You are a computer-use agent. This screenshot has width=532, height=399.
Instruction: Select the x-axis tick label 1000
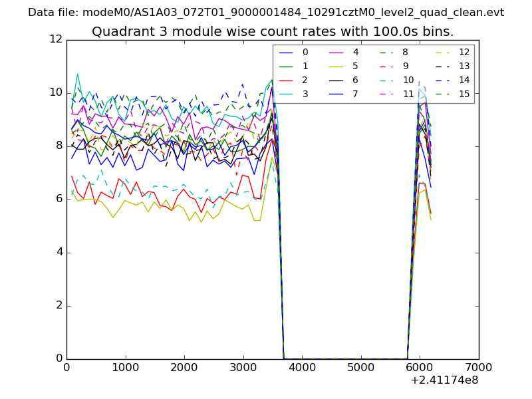click(x=125, y=366)
